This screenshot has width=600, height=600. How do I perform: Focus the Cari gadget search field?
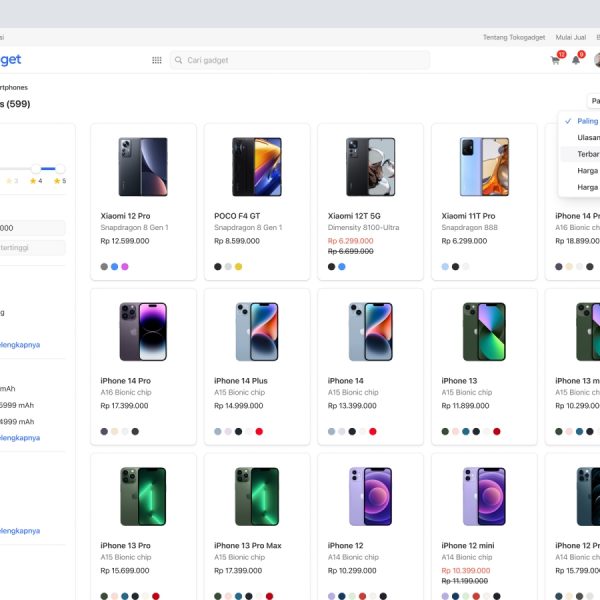[300, 60]
